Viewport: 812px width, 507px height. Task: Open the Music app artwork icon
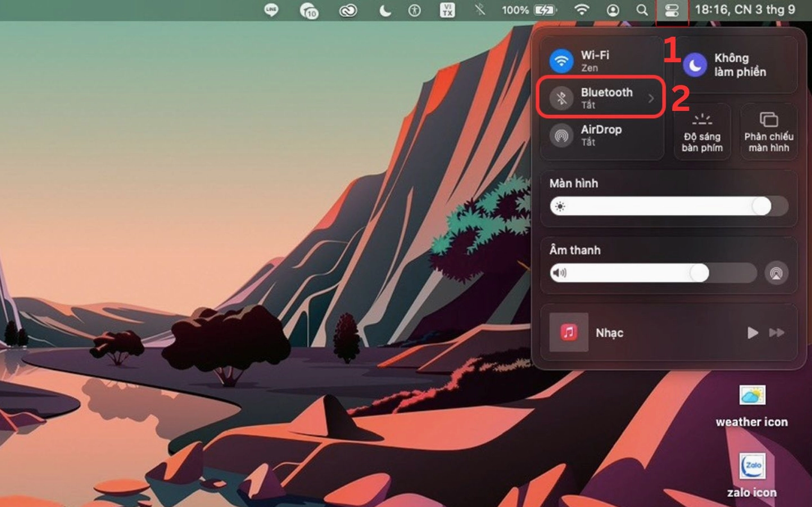(569, 333)
